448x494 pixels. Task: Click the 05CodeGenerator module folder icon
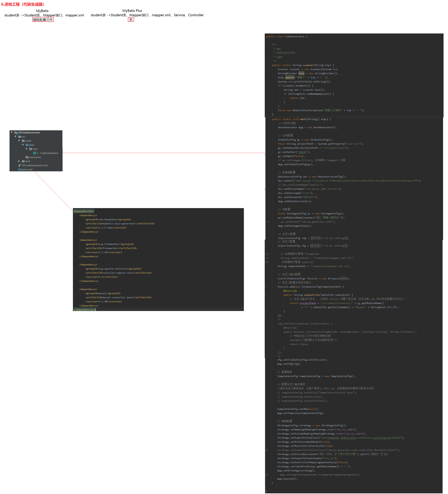(x=16, y=133)
